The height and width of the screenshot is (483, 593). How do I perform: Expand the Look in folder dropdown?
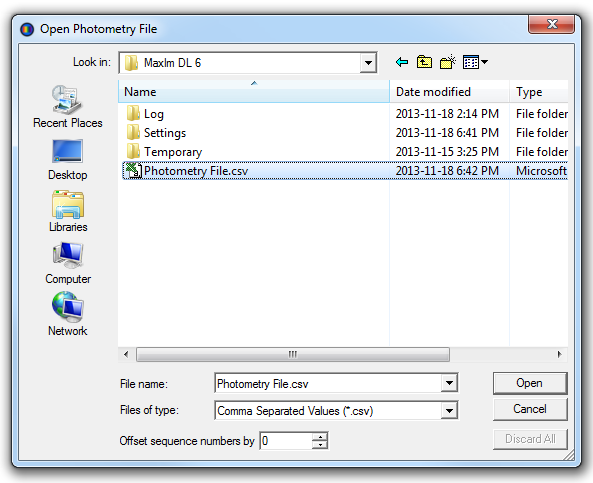pos(368,63)
